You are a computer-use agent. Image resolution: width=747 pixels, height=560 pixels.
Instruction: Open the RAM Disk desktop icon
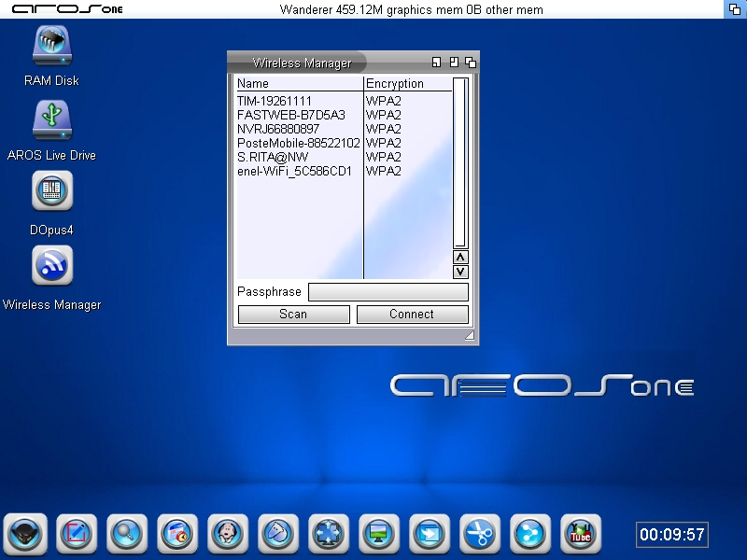52,46
